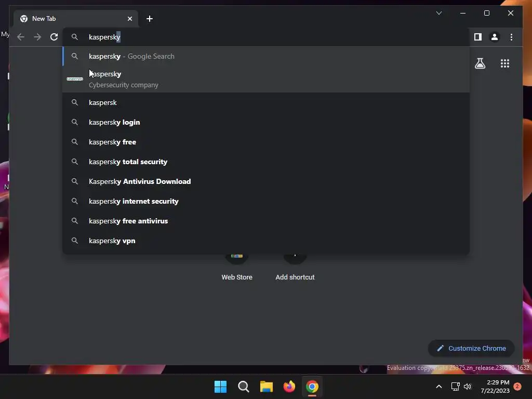
Task: Choose 'kaspersky free' suggestion
Action: point(266,142)
